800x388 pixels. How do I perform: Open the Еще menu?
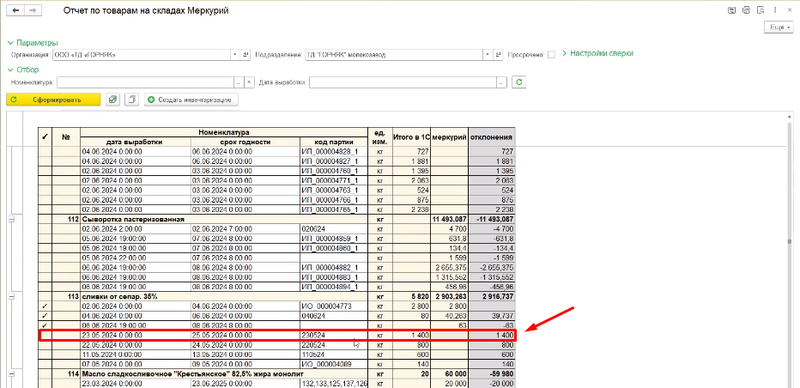779,28
